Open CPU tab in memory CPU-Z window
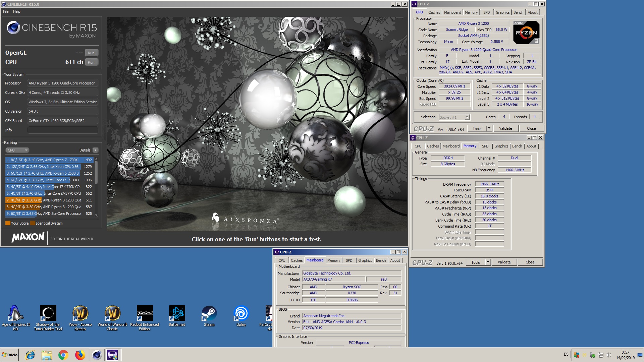The width and height of the screenshot is (644, 362). (418, 146)
